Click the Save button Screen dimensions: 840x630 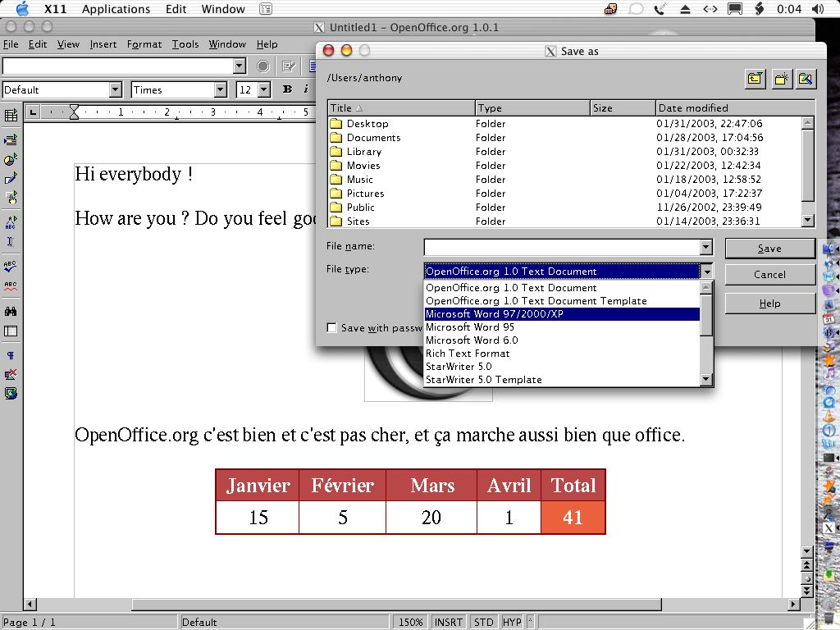click(x=769, y=249)
